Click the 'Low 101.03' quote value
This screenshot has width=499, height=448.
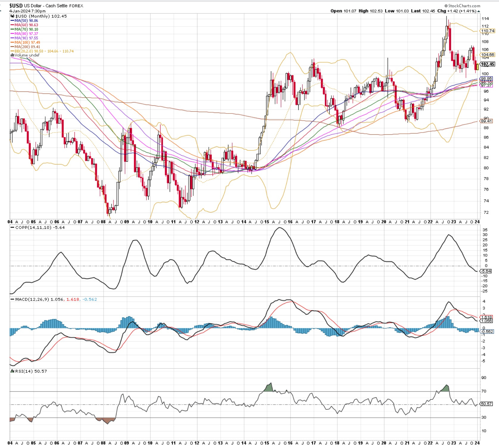(x=397, y=11)
